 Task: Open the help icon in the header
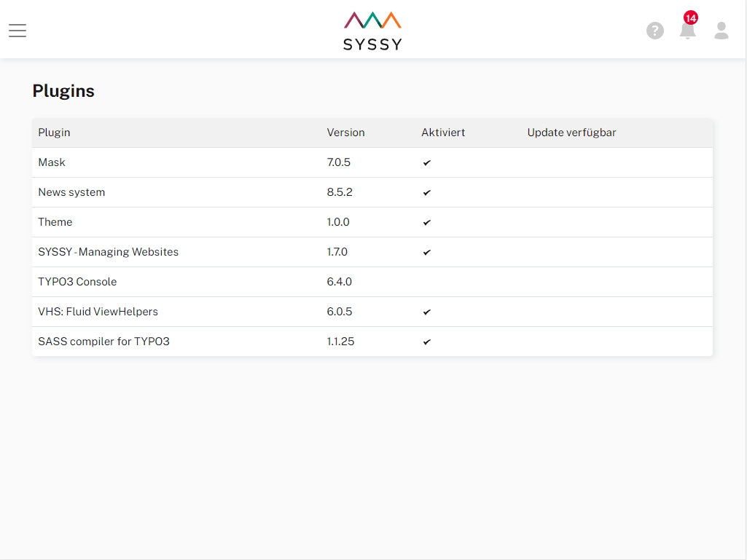pos(654,31)
